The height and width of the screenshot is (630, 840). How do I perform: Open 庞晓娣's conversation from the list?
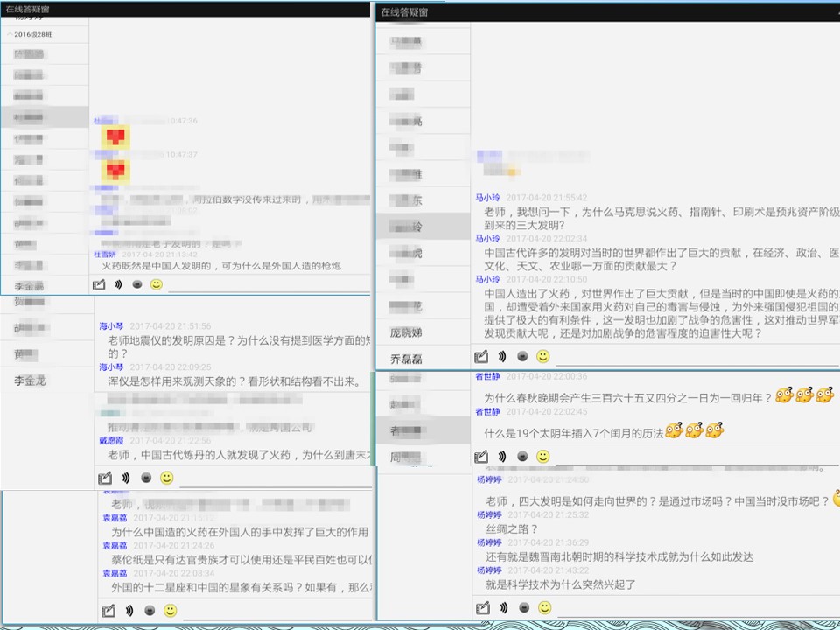point(405,332)
